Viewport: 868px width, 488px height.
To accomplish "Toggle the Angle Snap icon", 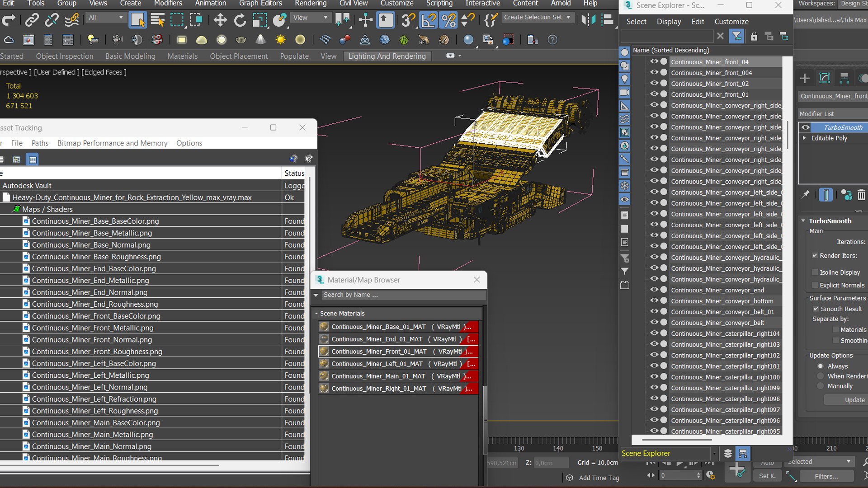I will point(428,20).
